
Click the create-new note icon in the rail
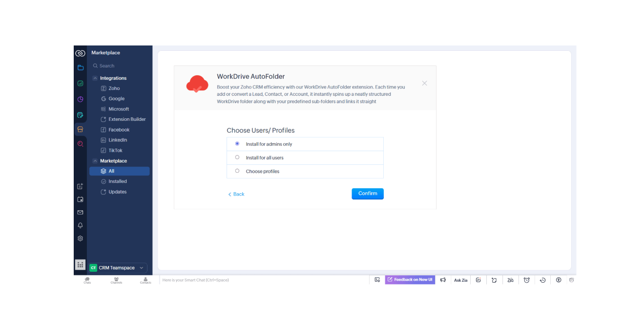80,186
